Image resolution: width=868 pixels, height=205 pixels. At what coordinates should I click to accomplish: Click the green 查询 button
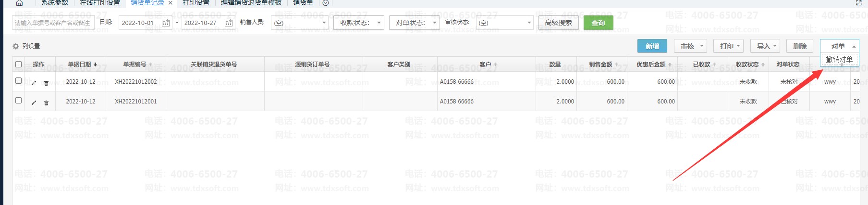pos(598,23)
